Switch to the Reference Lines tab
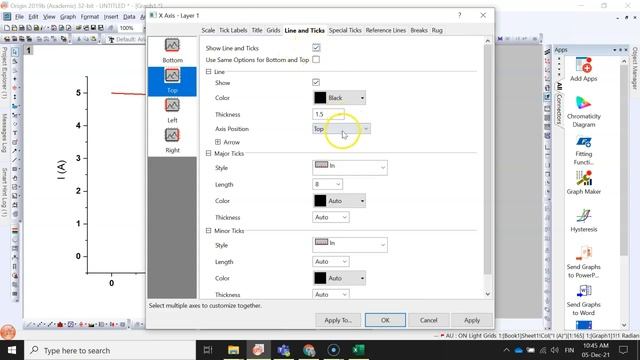Image resolution: width=640 pixels, height=360 pixels. 386,30
